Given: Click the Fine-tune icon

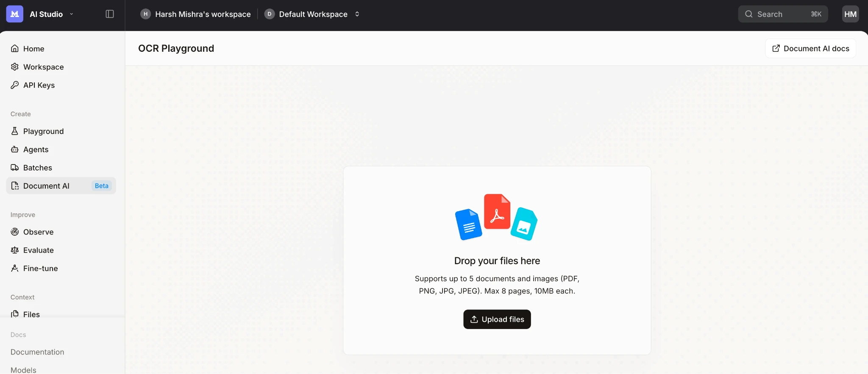Looking at the screenshot, I should point(15,268).
